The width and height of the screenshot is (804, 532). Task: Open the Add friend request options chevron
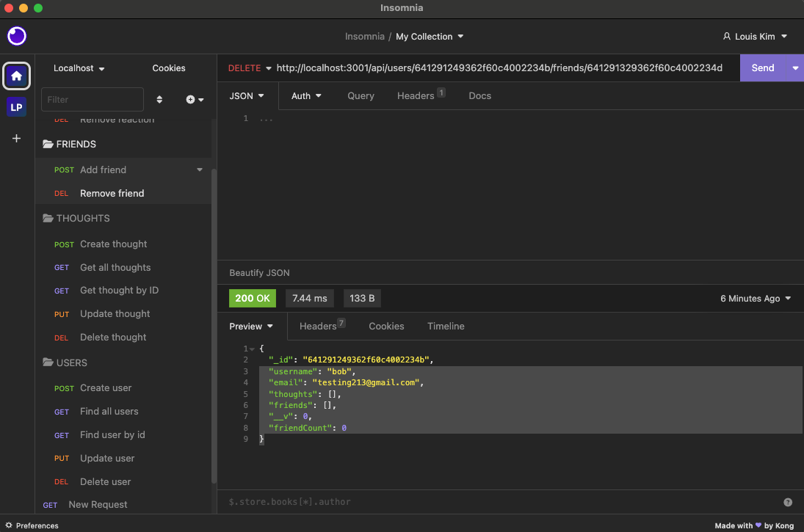click(x=199, y=169)
